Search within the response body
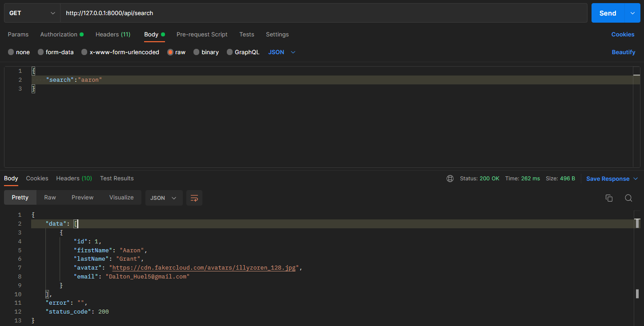 [628, 198]
